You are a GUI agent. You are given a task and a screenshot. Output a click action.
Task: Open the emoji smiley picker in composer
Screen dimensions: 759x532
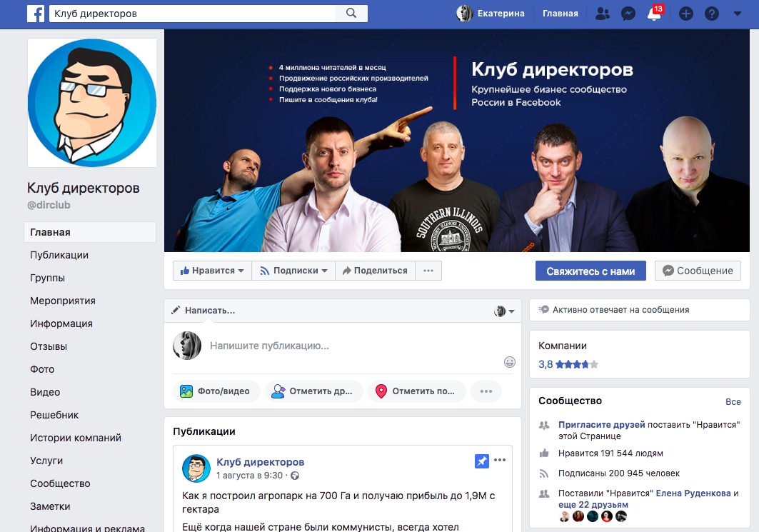pyautogui.click(x=509, y=362)
